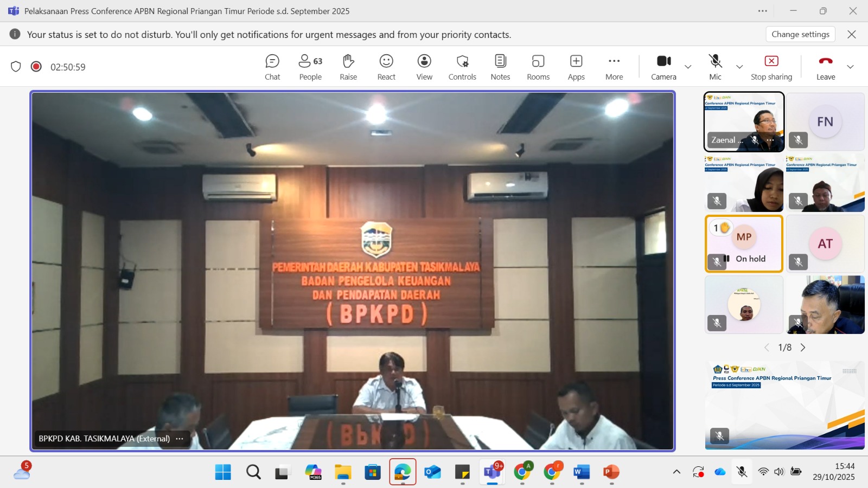Open the More actions menu
868x488 pixels.
tap(614, 67)
